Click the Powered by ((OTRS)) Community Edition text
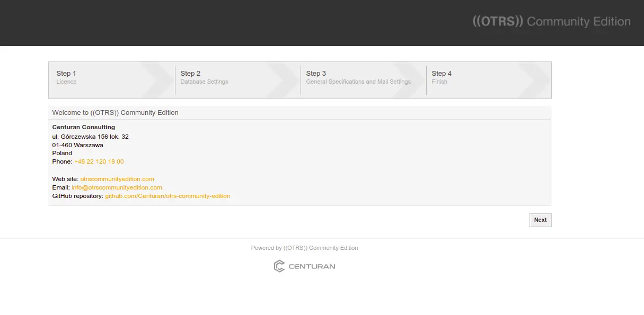Image resolution: width=644 pixels, height=315 pixels. pyautogui.click(x=304, y=248)
